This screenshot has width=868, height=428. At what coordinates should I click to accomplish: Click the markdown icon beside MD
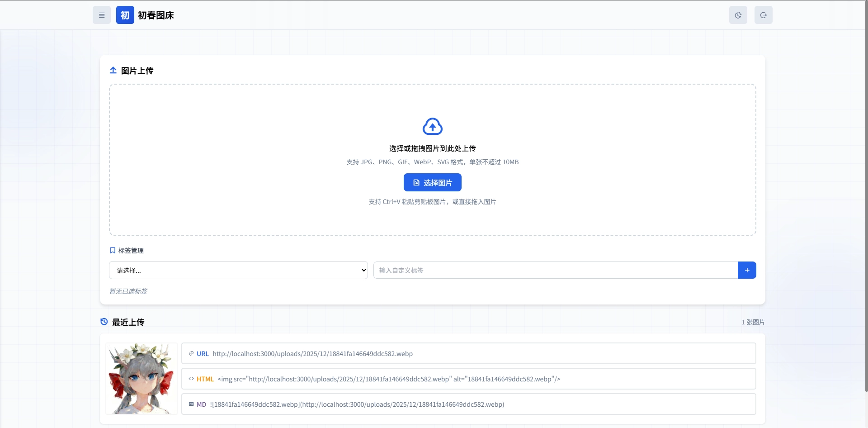pos(191,404)
